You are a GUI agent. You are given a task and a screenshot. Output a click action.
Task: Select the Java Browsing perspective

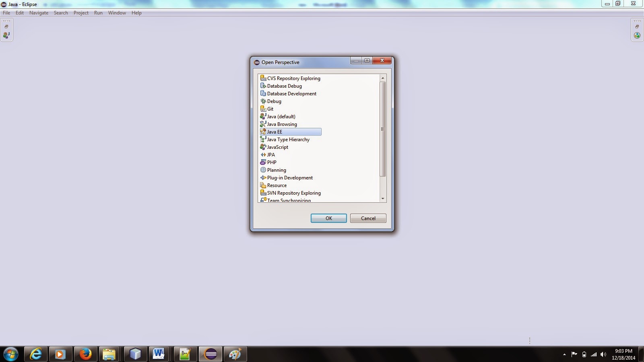click(279, 124)
